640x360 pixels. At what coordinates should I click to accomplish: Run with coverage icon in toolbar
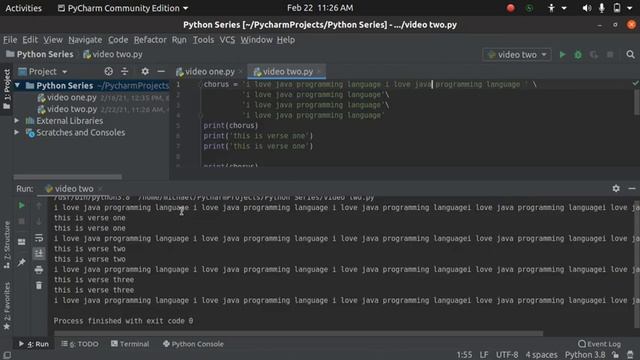(594, 55)
